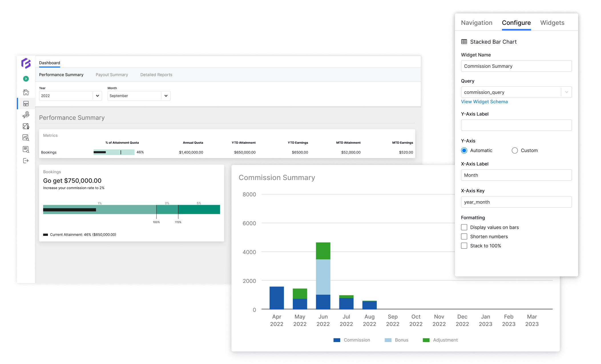The image size is (601, 364).
Task: Switch to the Widgets tab
Action: click(552, 23)
